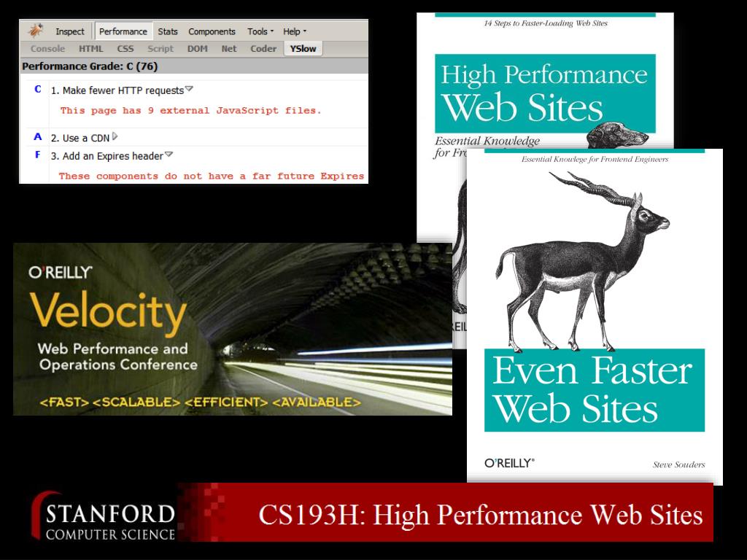Open the Performance view
The image size is (747, 560).
pyautogui.click(x=123, y=31)
